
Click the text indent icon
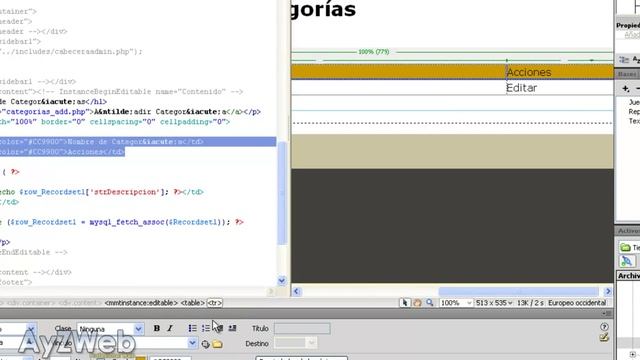pos(232,328)
